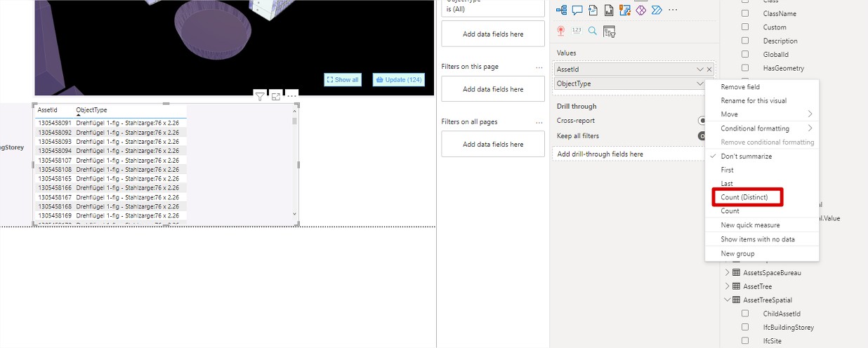Select the Power Automate visual icon

point(657,10)
